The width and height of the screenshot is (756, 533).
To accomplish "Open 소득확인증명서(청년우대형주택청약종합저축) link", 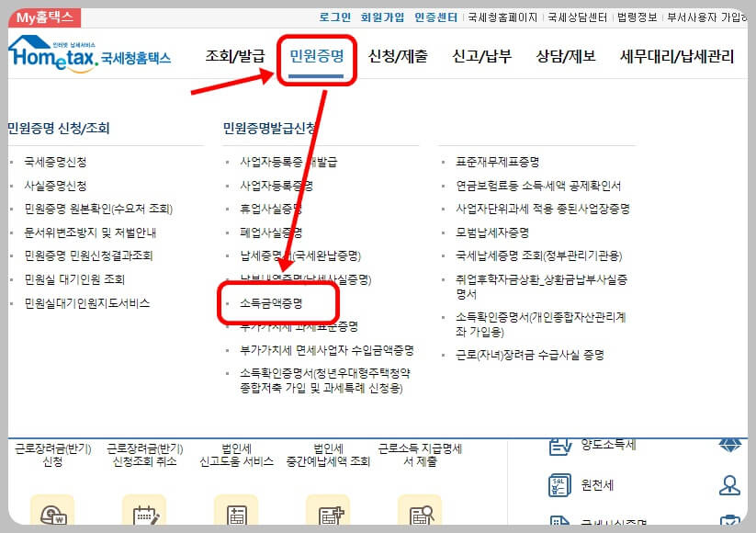I will coord(325,380).
